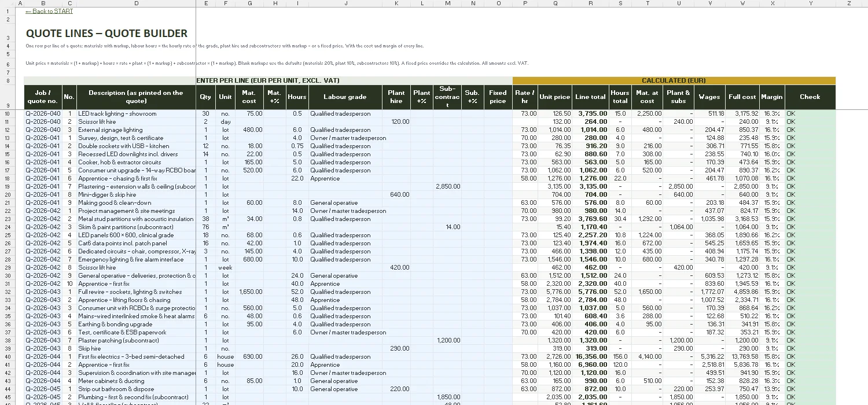The width and height of the screenshot is (868, 405).
Task: Select 'Making good & clean-down' cell
Action: [136, 203]
